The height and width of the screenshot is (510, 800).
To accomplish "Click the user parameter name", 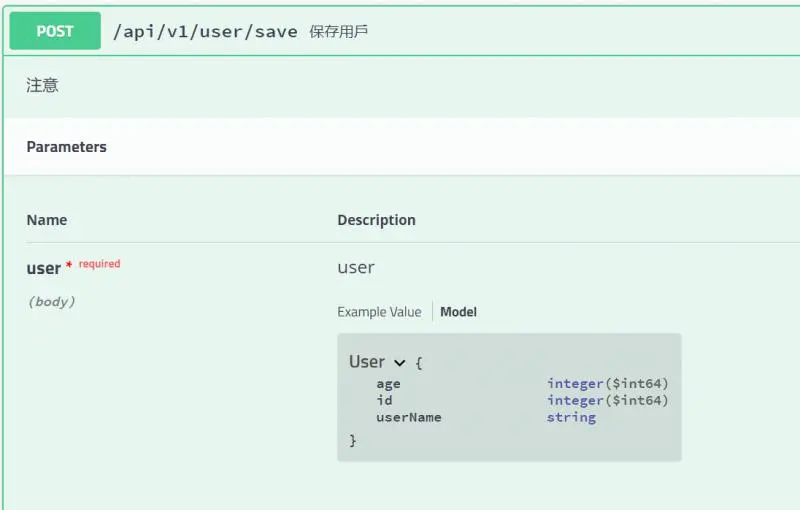I will click(43, 268).
